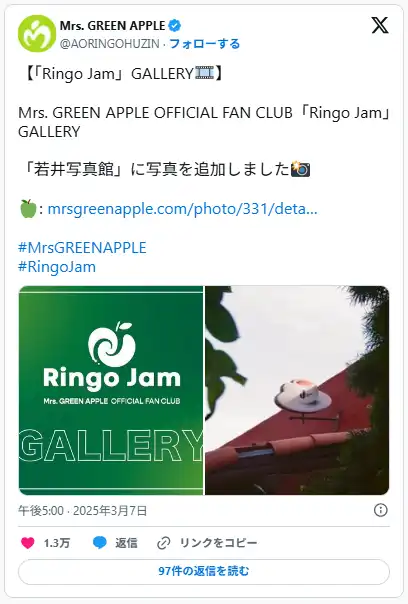This screenshot has height=604, width=408.
Task: Click the verified badge next to account name
Action: click(x=175, y=26)
